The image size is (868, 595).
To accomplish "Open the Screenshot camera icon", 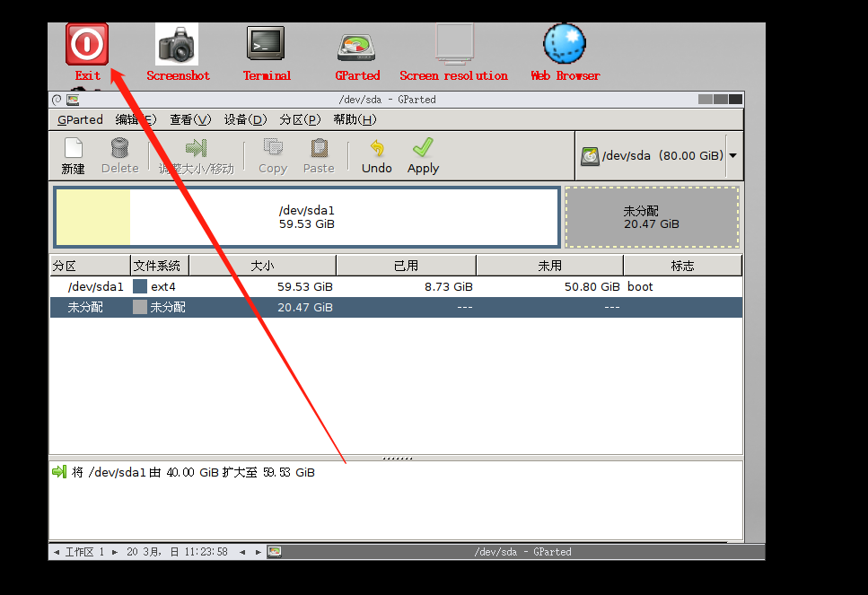I will click(177, 44).
